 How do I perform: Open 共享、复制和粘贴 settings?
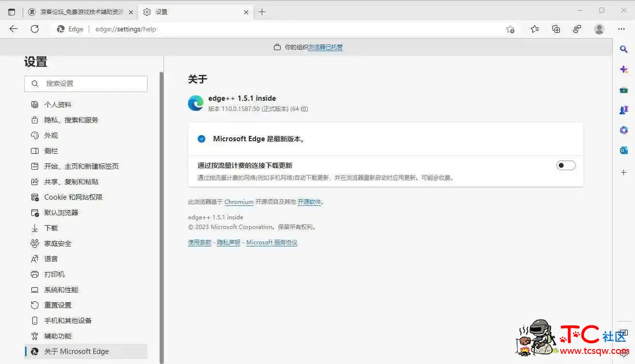pos(86,182)
